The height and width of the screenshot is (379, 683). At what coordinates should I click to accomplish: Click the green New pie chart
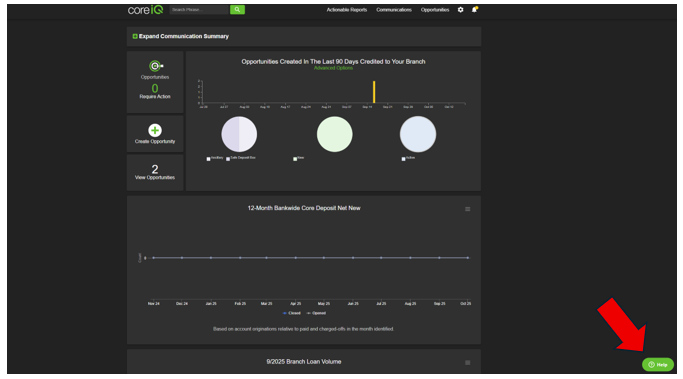click(x=335, y=134)
